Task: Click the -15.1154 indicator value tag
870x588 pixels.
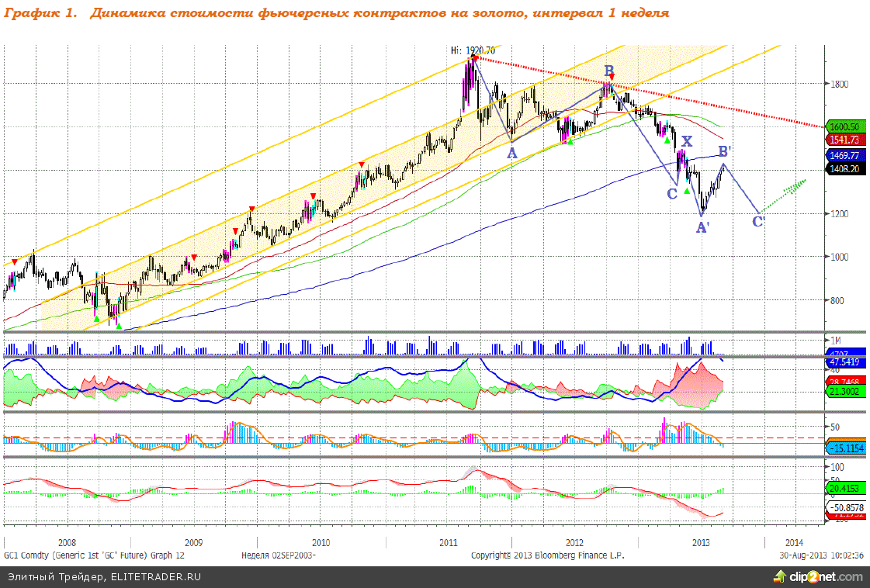Action: click(844, 448)
